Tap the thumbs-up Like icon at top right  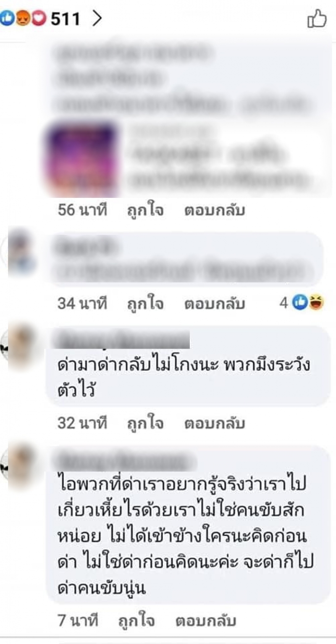pos(317,19)
